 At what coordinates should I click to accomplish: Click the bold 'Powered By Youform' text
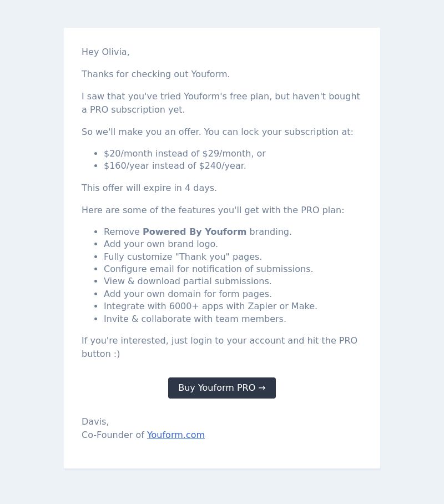(194, 232)
